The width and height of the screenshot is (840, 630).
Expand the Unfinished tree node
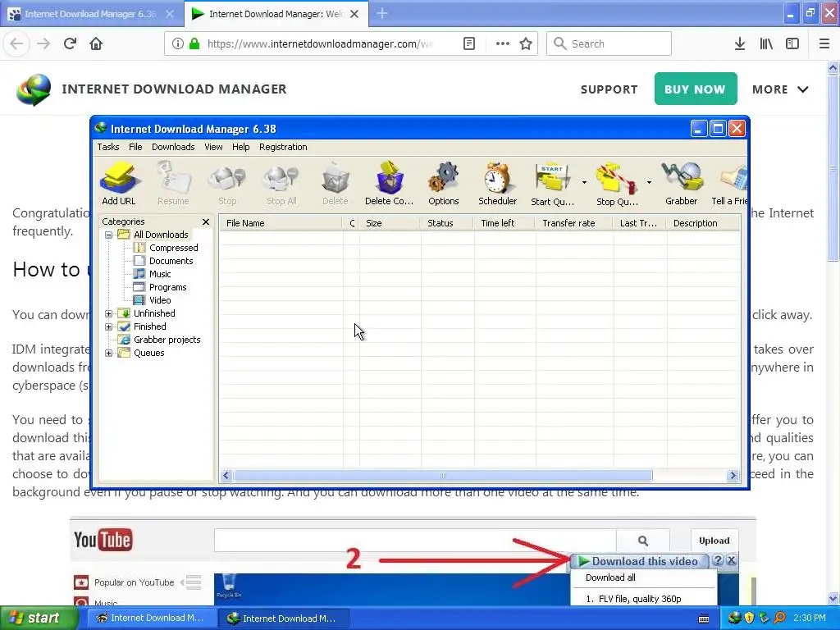[x=109, y=313]
